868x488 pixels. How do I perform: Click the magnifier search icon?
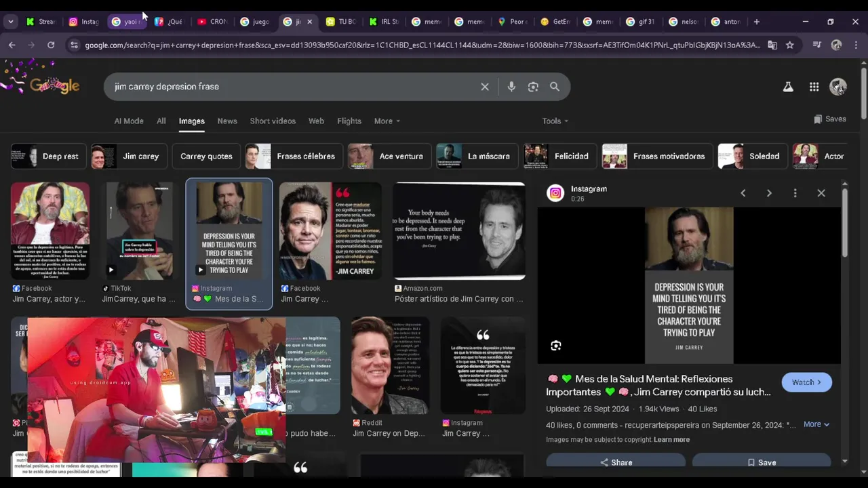(555, 87)
